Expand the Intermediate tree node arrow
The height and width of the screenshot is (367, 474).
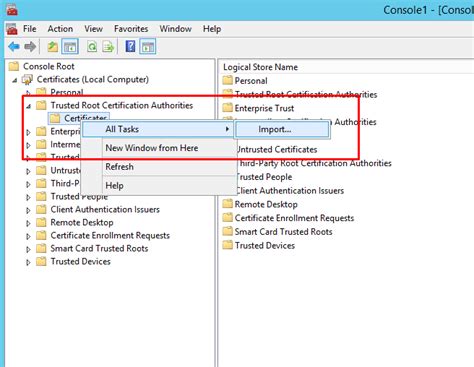click(x=28, y=145)
